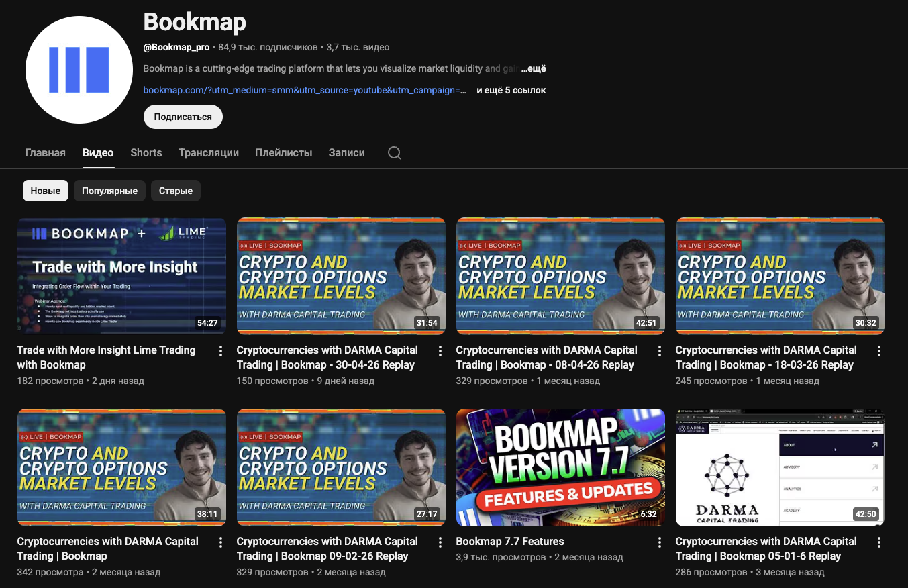This screenshot has width=908, height=588.
Task: Click the Bookmap channel name heading
Action: [195, 22]
